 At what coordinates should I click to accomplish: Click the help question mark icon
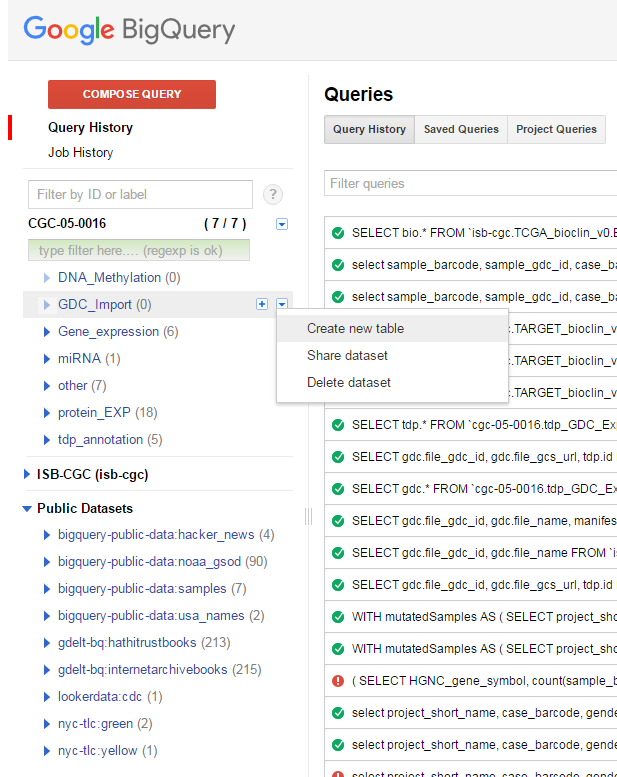[x=273, y=194]
